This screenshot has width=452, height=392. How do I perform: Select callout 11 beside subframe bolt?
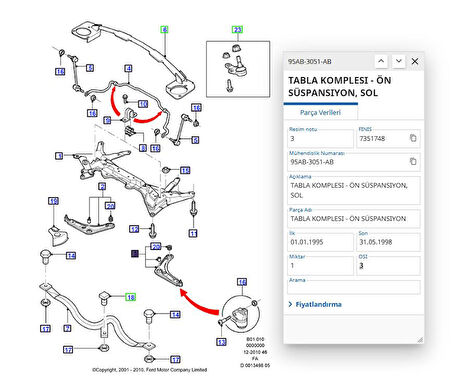point(193,233)
